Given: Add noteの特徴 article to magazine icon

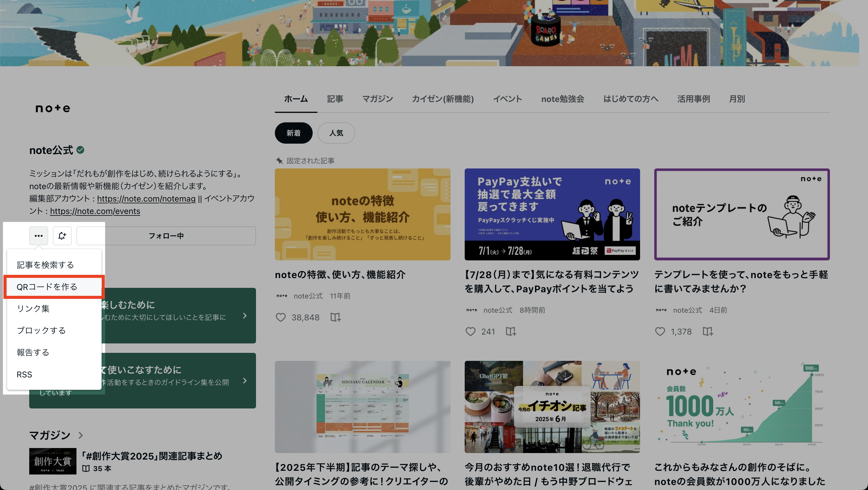Looking at the screenshot, I should (x=335, y=317).
